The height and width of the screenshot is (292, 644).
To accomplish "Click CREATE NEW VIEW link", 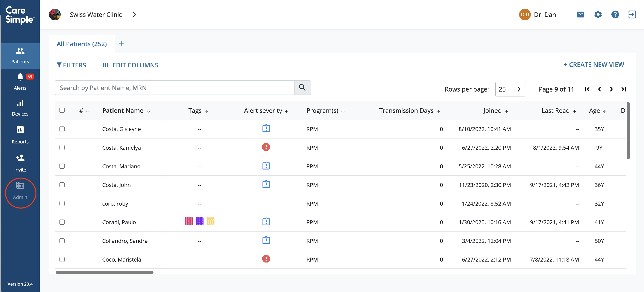I will [594, 65].
